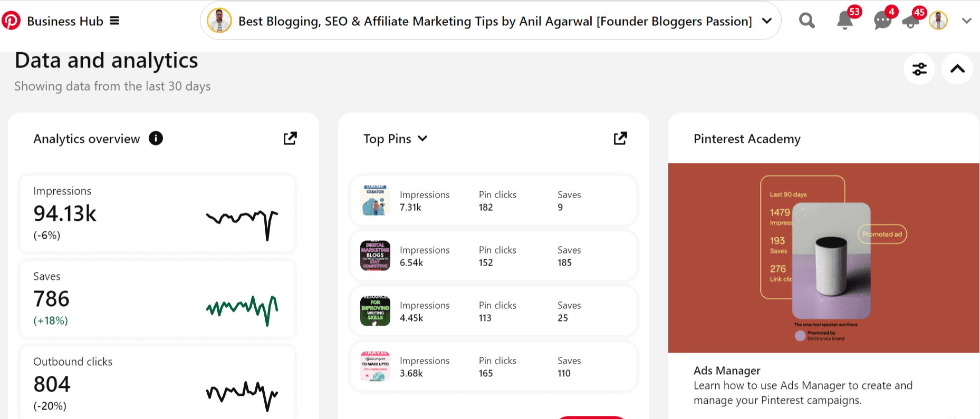The width and height of the screenshot is (980, 419).
Task: Open notifications bell showing 53 alerts
Action: click(x=844, y=22)
